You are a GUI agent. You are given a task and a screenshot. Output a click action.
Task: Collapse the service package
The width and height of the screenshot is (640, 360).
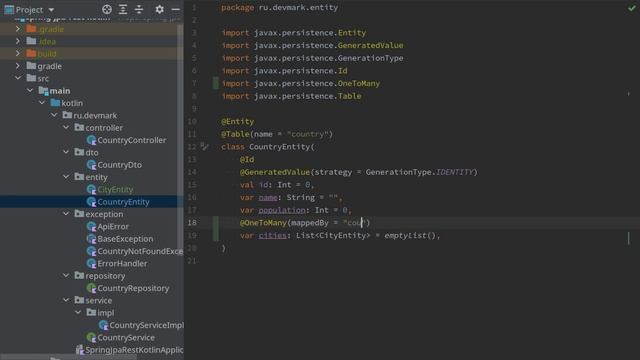coord(66,300)
